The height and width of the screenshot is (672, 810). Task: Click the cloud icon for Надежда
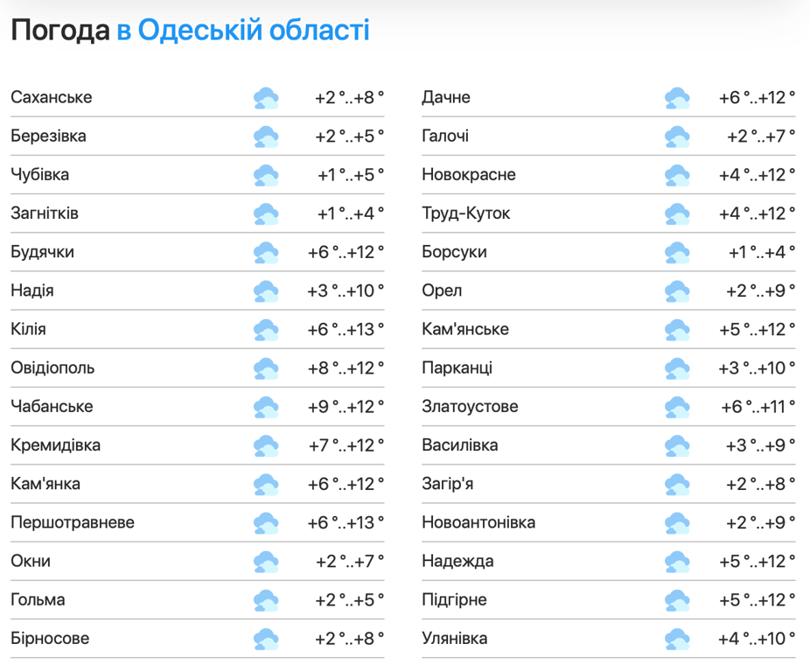click(x=677, y=562)
